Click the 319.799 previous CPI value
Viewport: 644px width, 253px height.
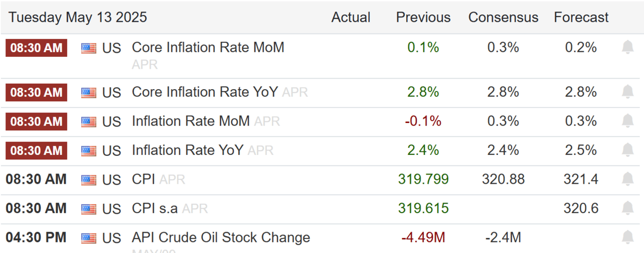423,179
